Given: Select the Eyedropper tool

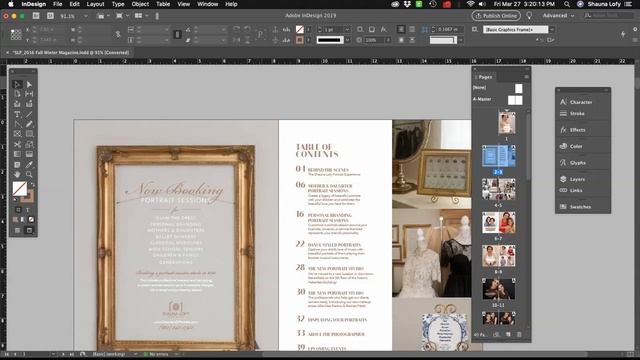Looking at the screenshot, I should [x=29, y=164].
